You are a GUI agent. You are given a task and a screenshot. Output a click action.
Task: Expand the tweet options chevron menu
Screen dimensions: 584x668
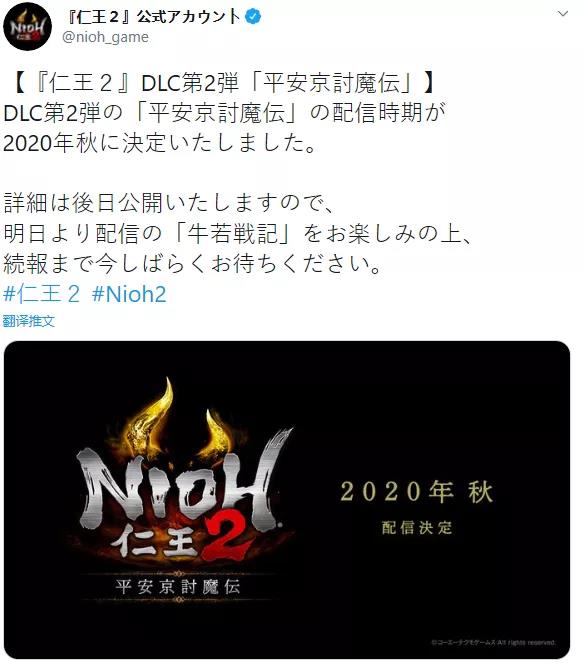pyautogui.click(x=563, y=14)
